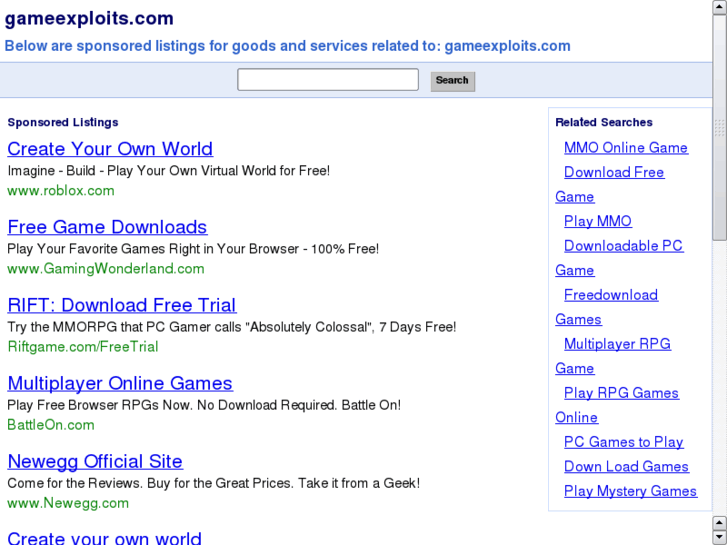Open the Multiplayer Online Games listing
Viewport: 727px width, 545px height.
120,383
